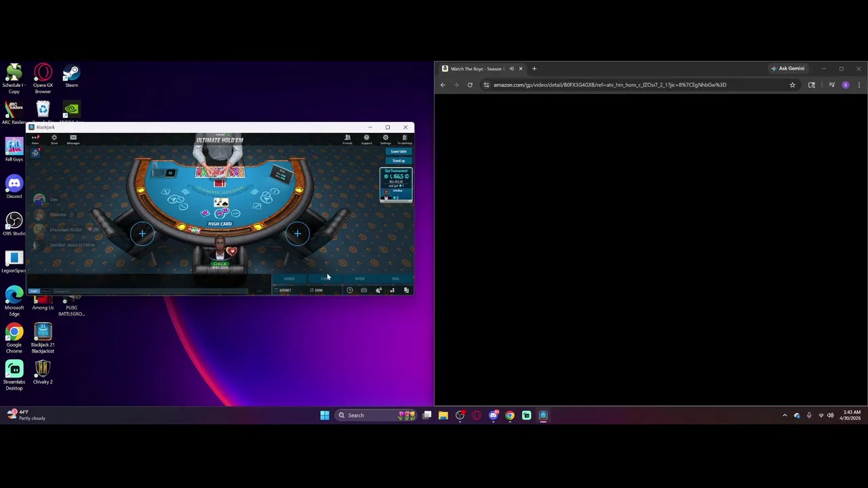Close the Watch The Boys tab
The image size is (868, 488).
coord(521,68)
